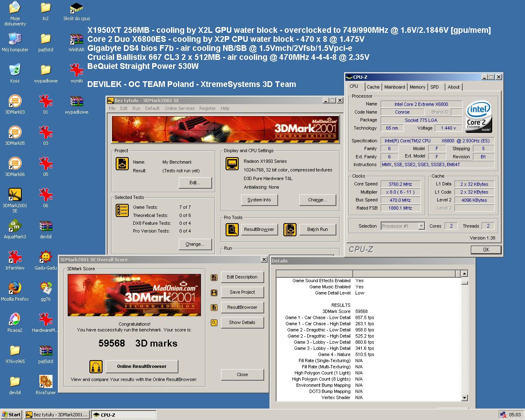The image size is (525, 420).
Task: Open the File menu in 3DMark2001 SE
Action: click(112, 108)
